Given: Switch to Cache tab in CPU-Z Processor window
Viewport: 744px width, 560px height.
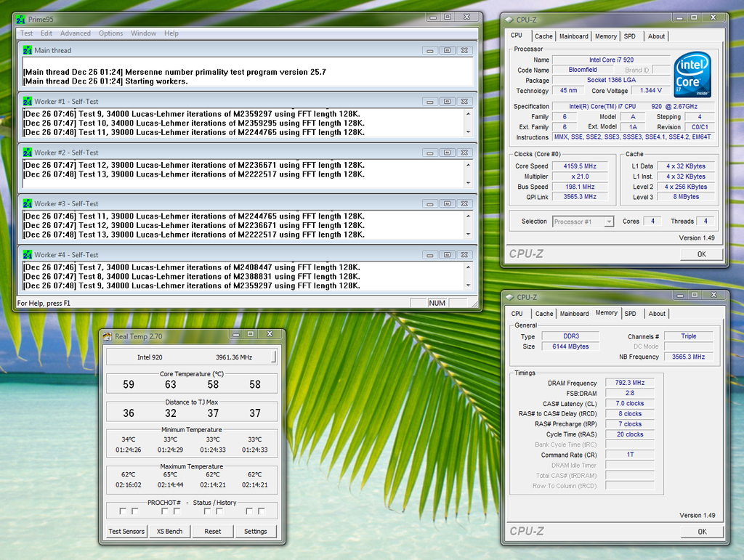Looking at the screenshot, I should [543, 36].
